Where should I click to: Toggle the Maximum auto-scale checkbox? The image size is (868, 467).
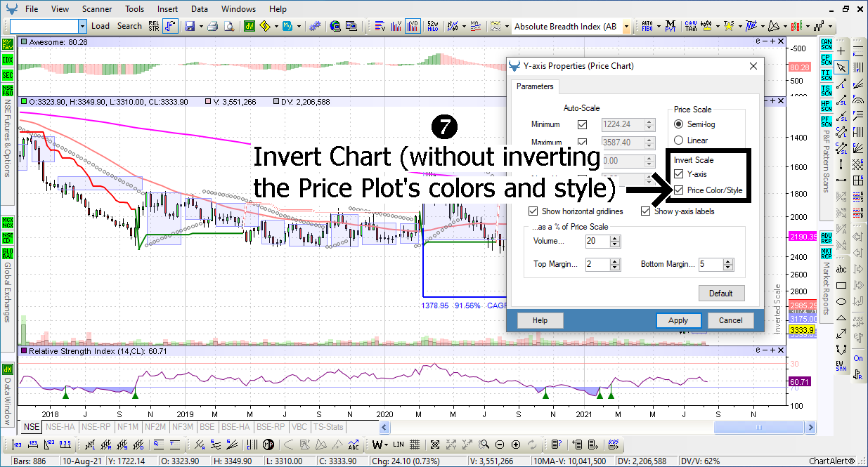tap(582, 142)
